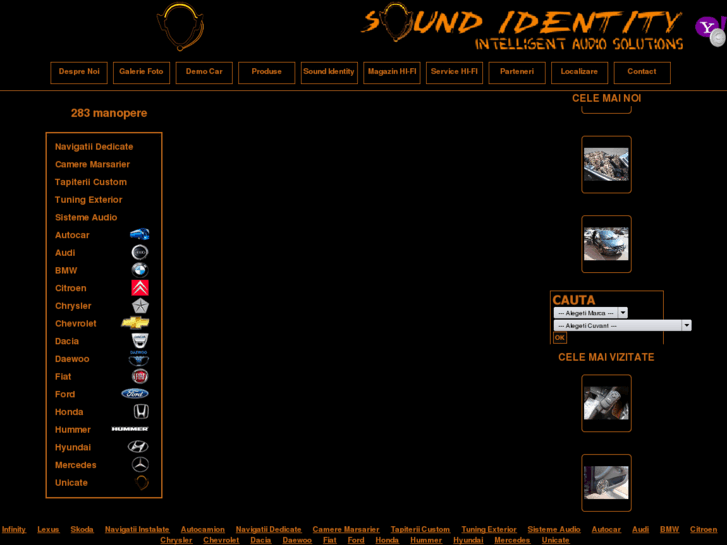727x545 pixels.
Task: Select Tapiterii Custom in sidebar list
Action: (x=91, y=182)
